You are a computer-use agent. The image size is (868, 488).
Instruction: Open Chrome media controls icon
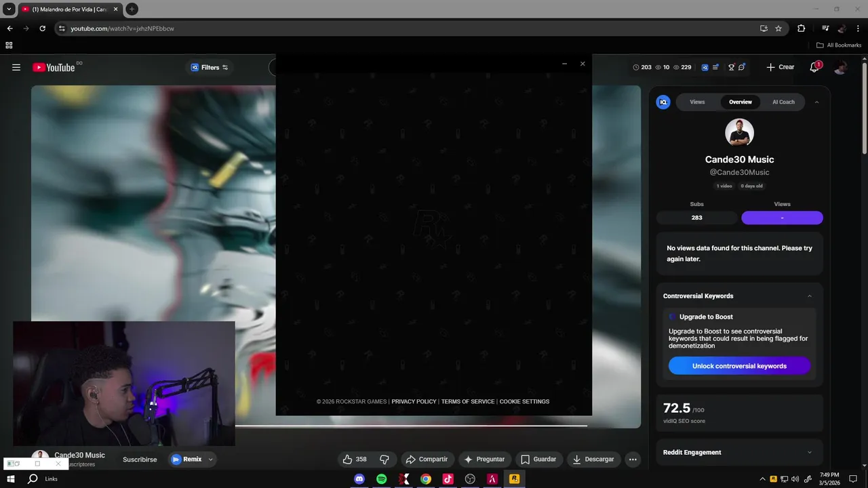pos(825,28)
